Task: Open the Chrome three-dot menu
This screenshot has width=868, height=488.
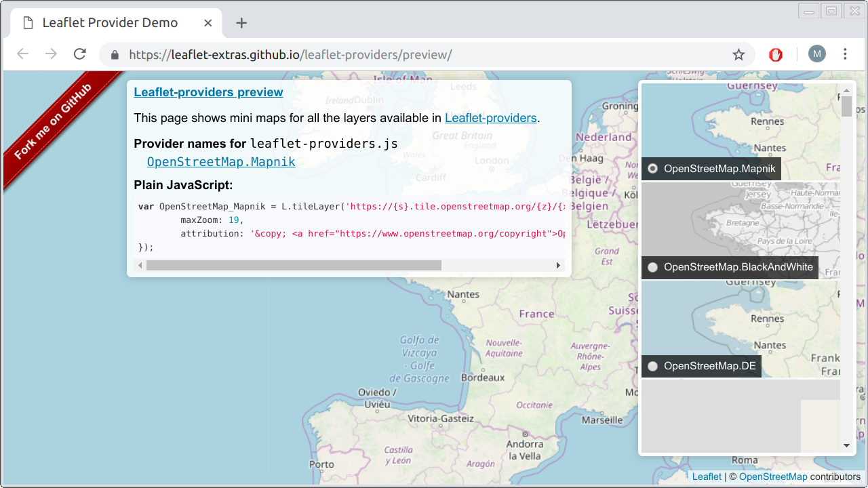Action: (844, 54)
